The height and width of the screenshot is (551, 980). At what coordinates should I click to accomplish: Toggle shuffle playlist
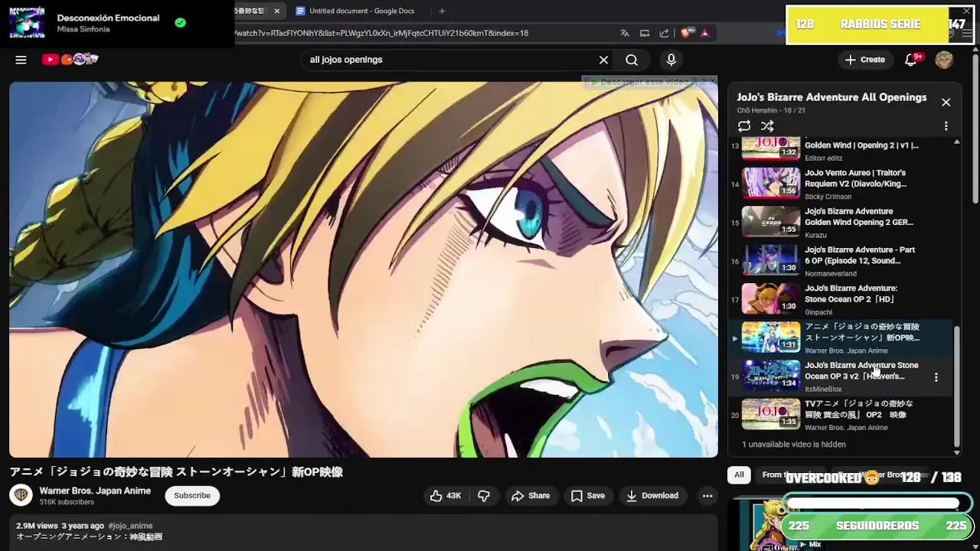tap(767, 126)
